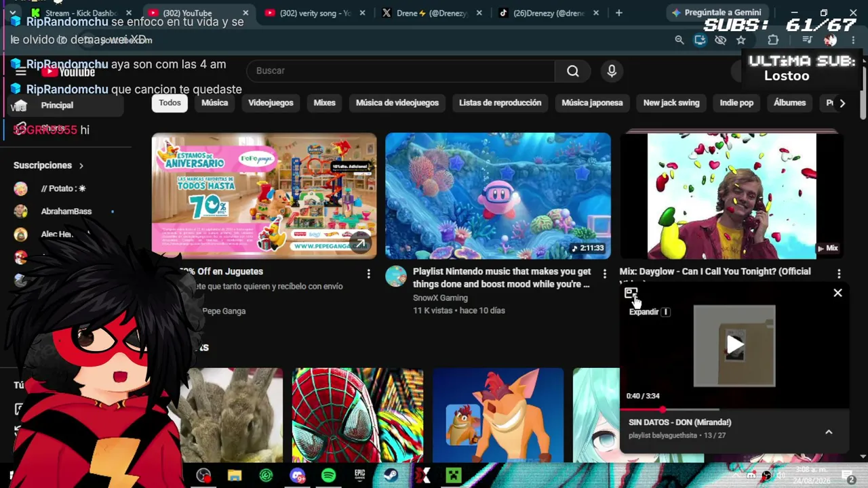
Task: Select the Música japonesa chip
Action: [592, 103]
